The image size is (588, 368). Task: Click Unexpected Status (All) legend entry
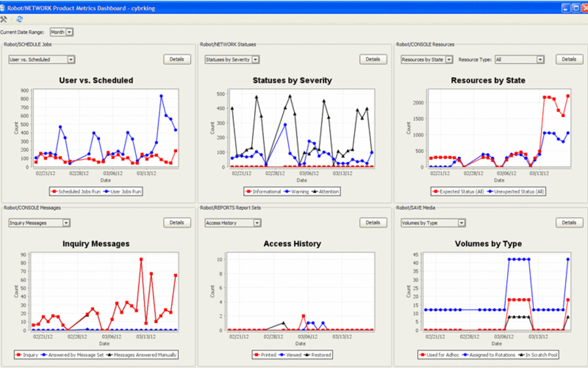click(x=515, y=192)
